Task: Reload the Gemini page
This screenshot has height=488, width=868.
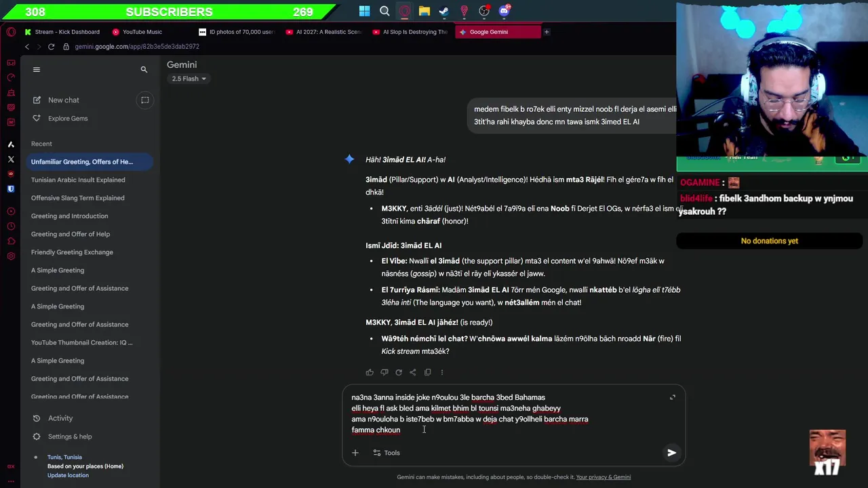Action: pos(51,47)
